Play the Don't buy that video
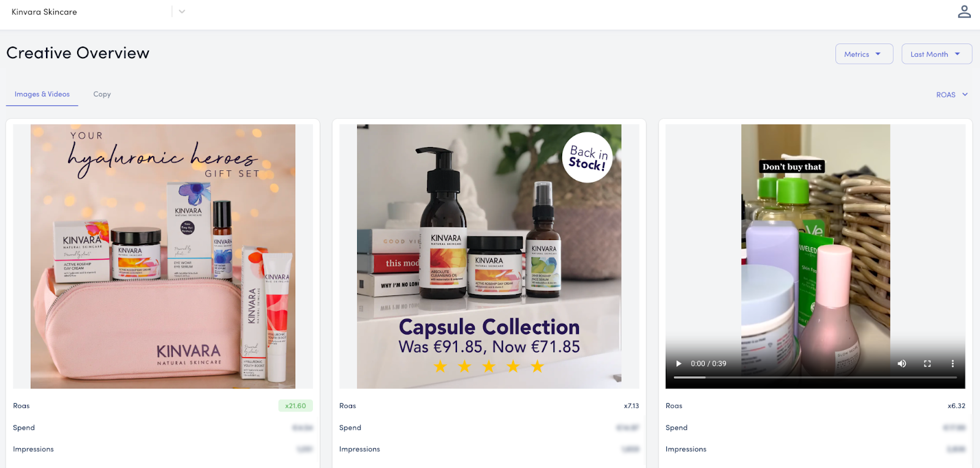The height and width of the screenshot is (468, 980). pos(679,363)
